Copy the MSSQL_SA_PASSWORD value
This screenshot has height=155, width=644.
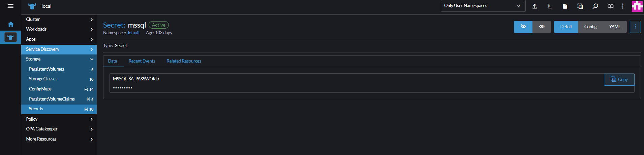(x=619, y=79)
